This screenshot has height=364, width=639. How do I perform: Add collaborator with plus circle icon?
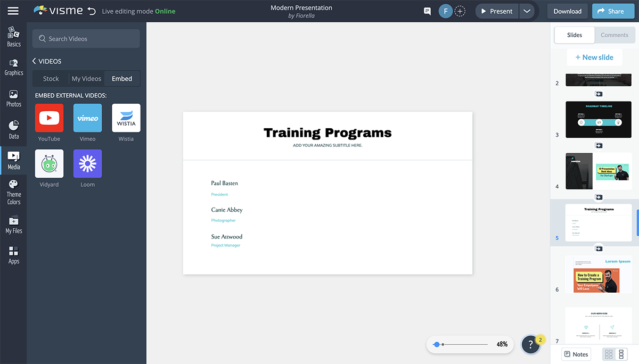[x=460, y=11]
